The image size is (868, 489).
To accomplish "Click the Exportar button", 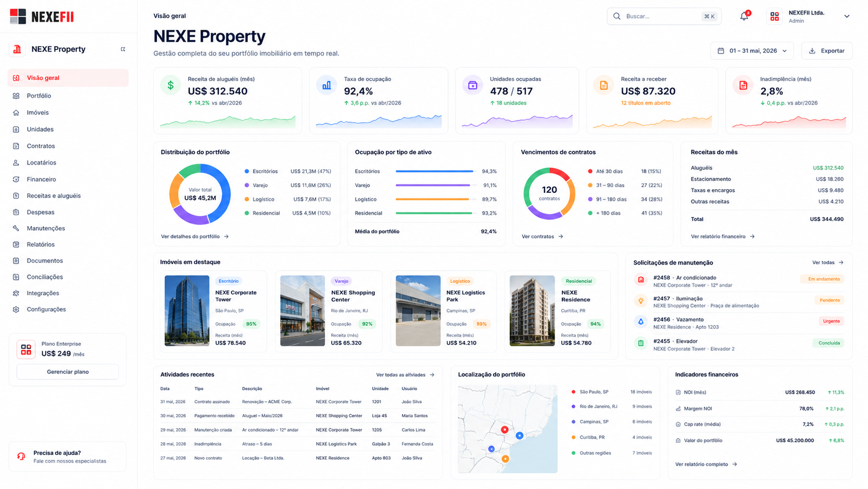I will coord(827,51).
